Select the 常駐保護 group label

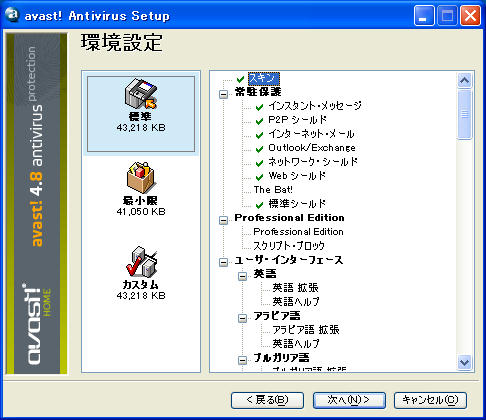[x=258, y=92]
